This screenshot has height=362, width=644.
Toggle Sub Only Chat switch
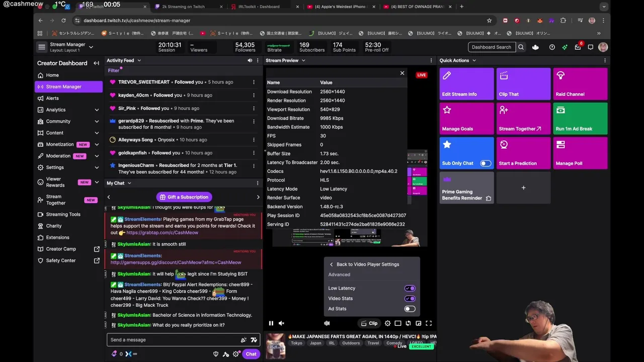[x=486, y=163]
